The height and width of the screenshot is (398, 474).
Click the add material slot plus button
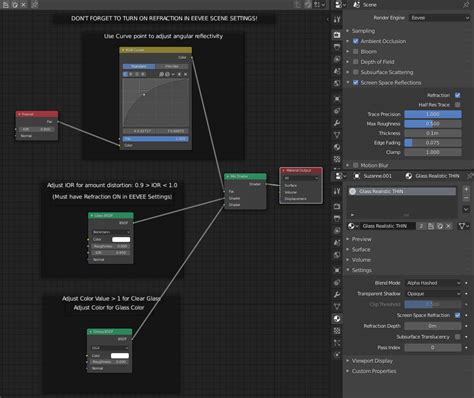click(466, 189)
